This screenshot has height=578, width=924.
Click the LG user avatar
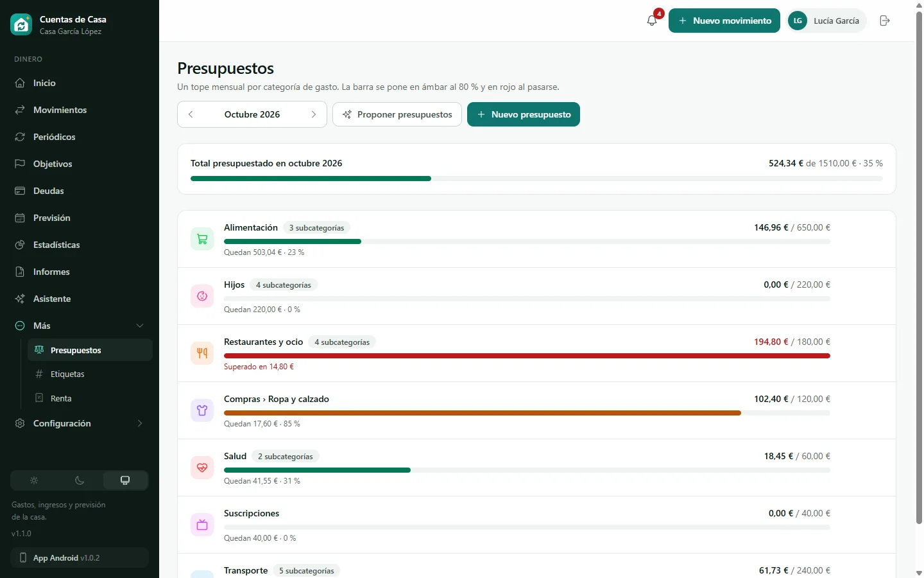pyautogui.click(x=798, y=21)
